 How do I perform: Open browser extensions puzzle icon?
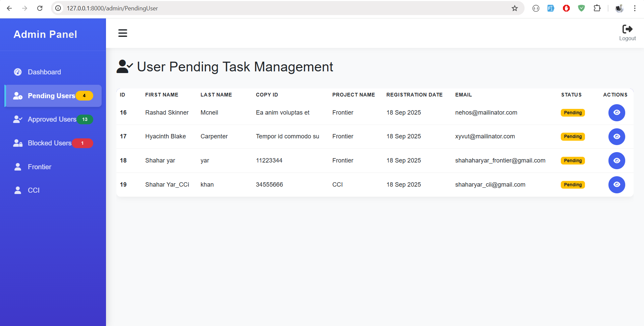tap(597, 8)
